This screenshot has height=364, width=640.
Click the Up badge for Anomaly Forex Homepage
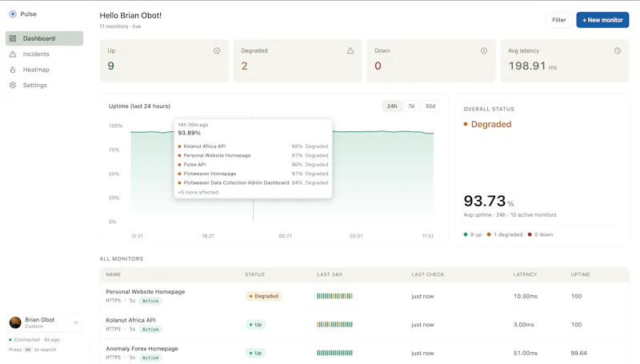pos(255,353)
